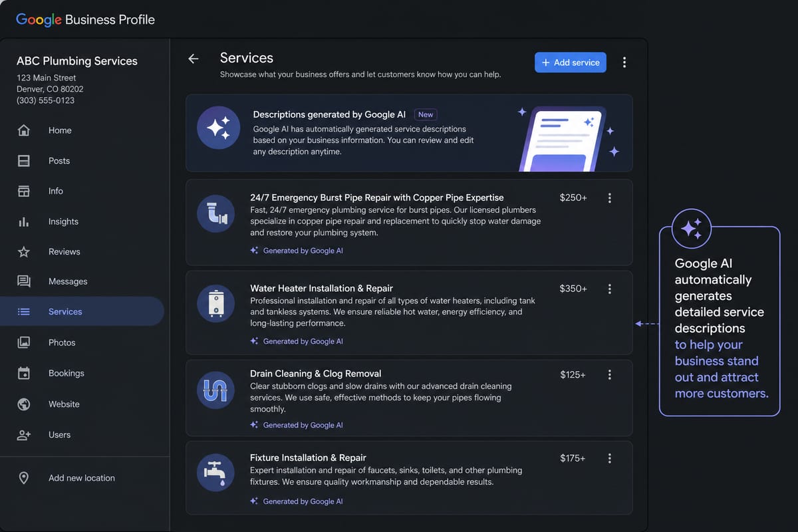Click the Info storefront icon
This screenshot has height=532, width=798.
[24, 191]
